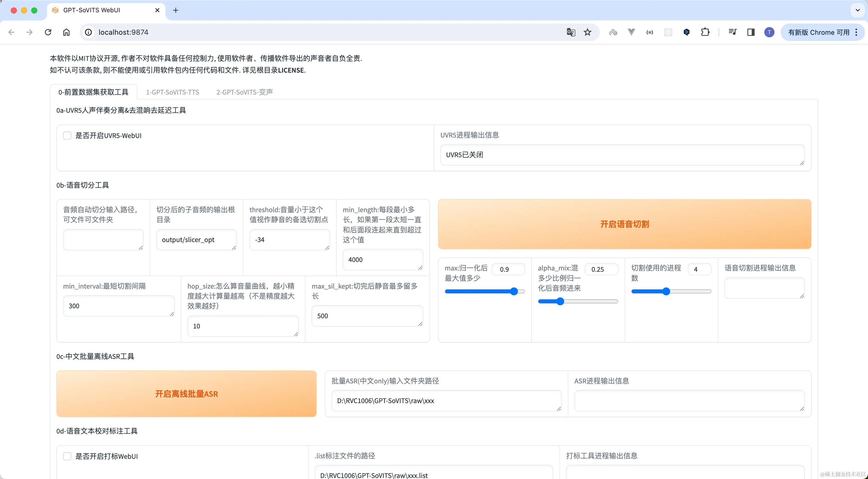The image size is (868, 479).
Task: Switch to the 1-GPT-SoVITS-TTS tab
Action: pyautogui.click(x=172, y=92)
